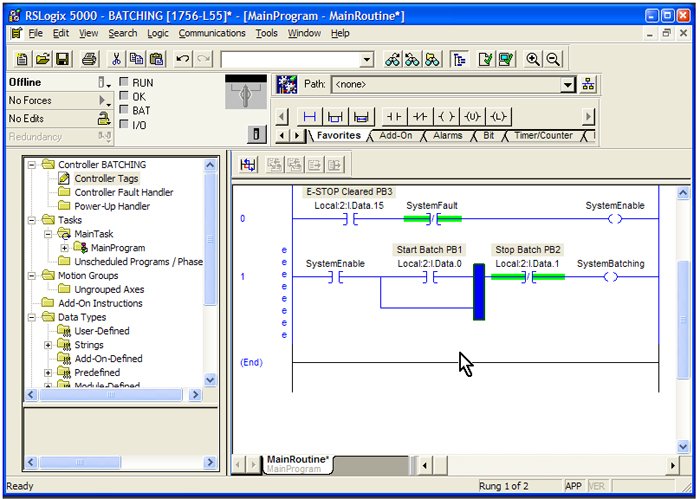This screenshot has width=700, height=499.
Task: Click the Print toolbar icon
Action: point(89,59)
